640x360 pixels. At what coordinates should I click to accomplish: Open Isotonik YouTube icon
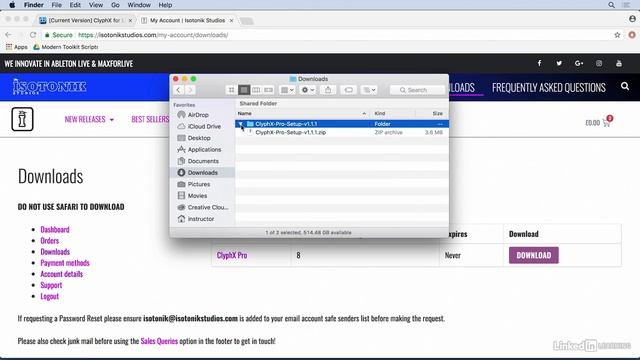619,63
